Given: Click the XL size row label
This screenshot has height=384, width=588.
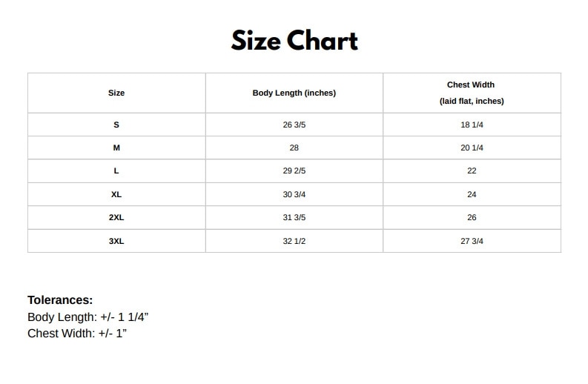Looking at the screenshot, I should (116, 194).
